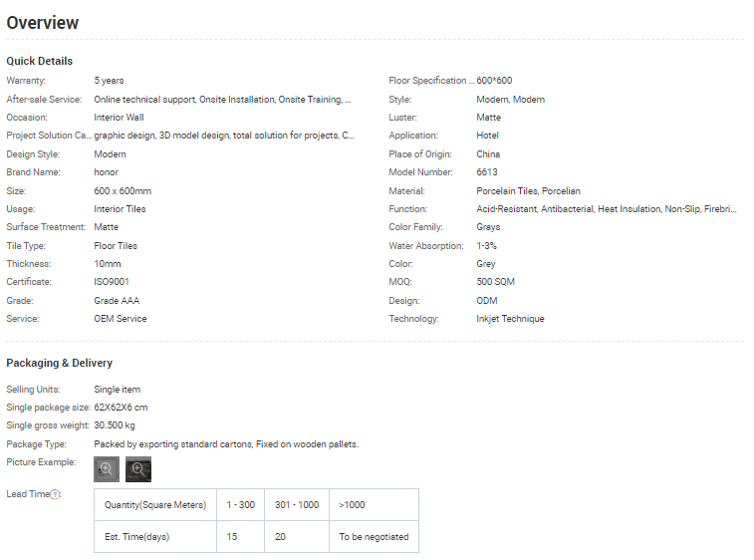
Task: Click the Quick Details heading
Action: pyautogui.click(x=40, y=61)
